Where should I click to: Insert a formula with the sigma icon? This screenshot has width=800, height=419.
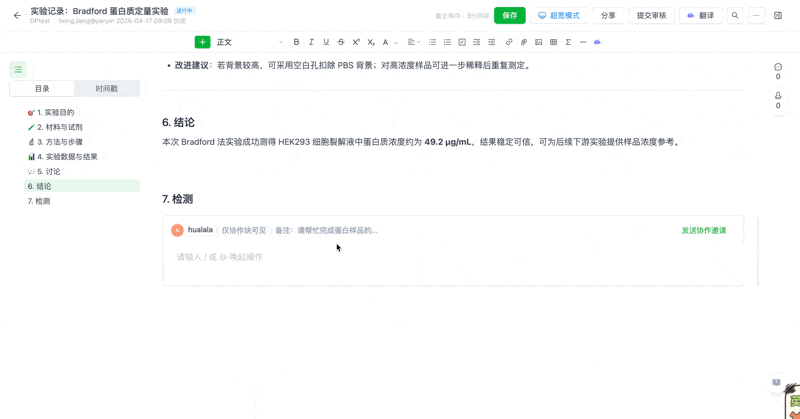568,42
